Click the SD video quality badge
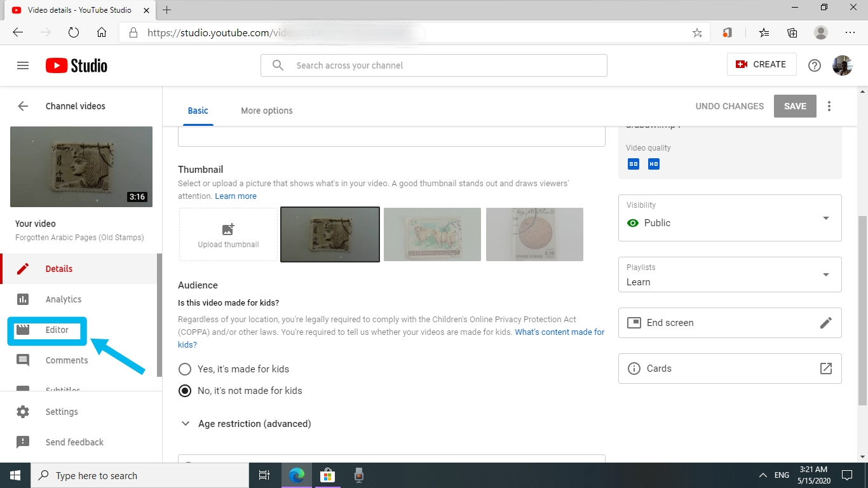Viewport: 868px width, 488px height. click(634, 164)
